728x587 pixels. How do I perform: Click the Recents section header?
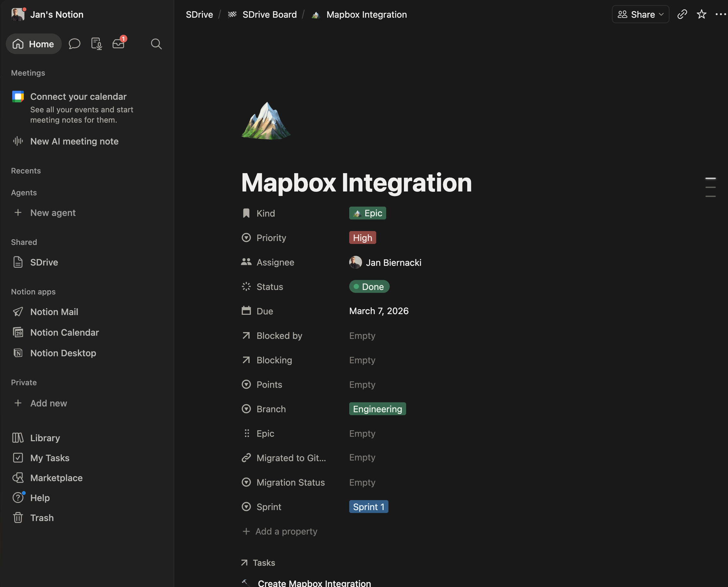(26, 171)
